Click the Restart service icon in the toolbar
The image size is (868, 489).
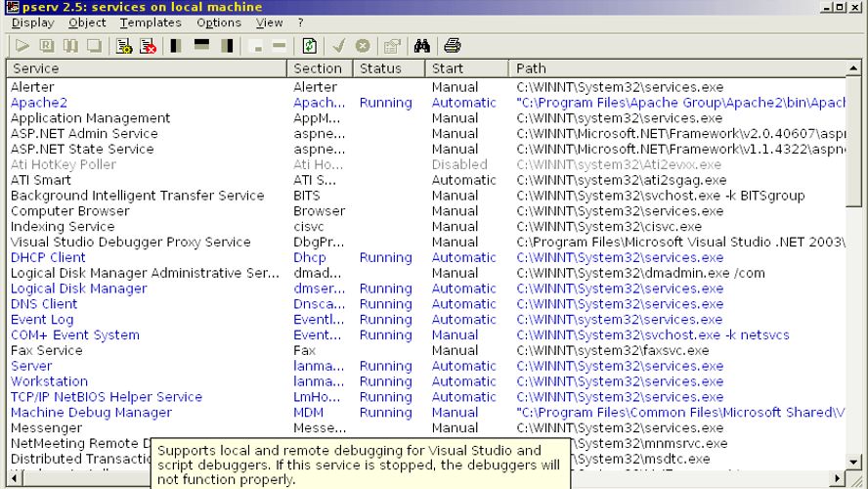pos(47,45)
